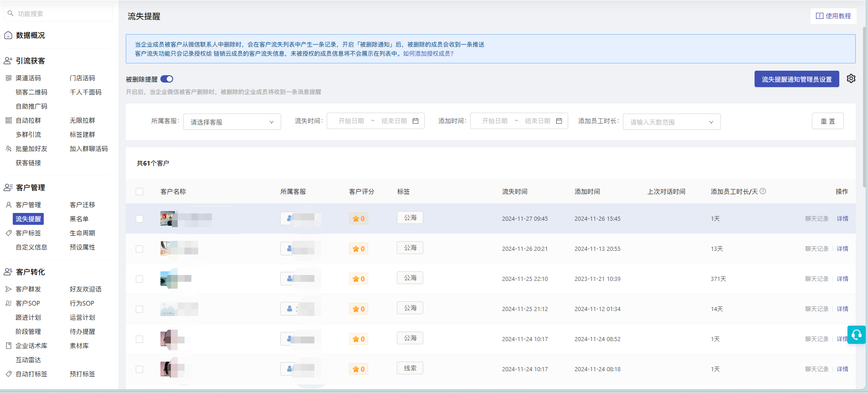
Task: Click the 客户标签 tag icon
Action: pos(8,233)
